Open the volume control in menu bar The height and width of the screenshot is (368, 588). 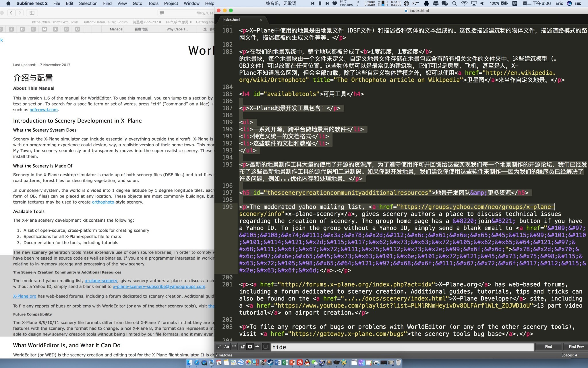[482, 3]
